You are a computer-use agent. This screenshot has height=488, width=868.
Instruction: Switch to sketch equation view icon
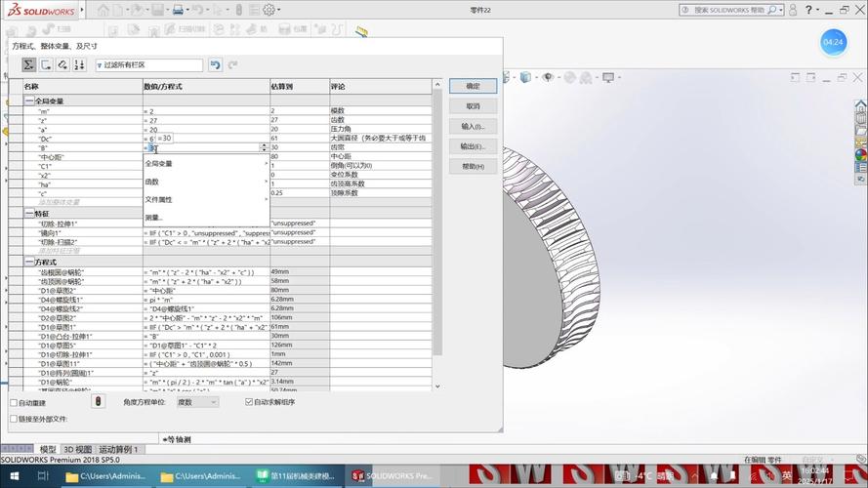46,64
